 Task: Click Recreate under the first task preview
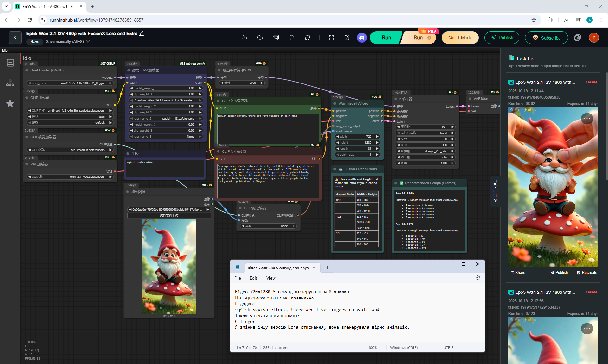(x=587, y=272)
